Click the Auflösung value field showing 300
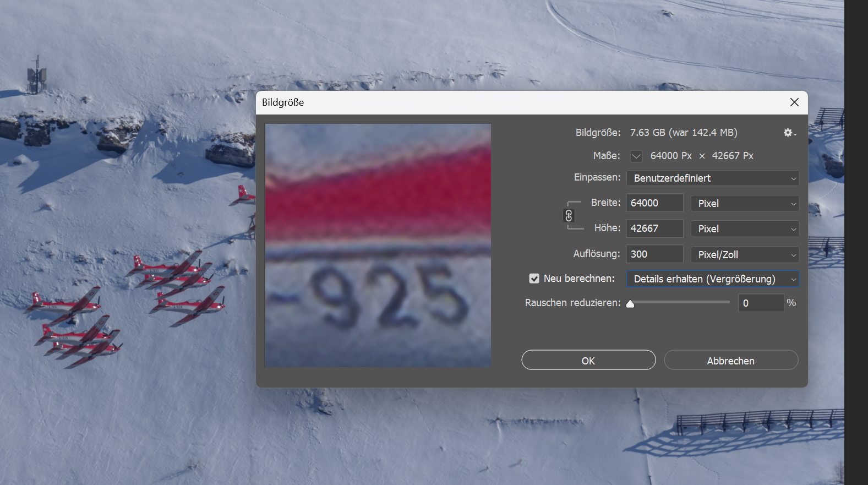The image size is (868, 485). click(x=654, y=254)
